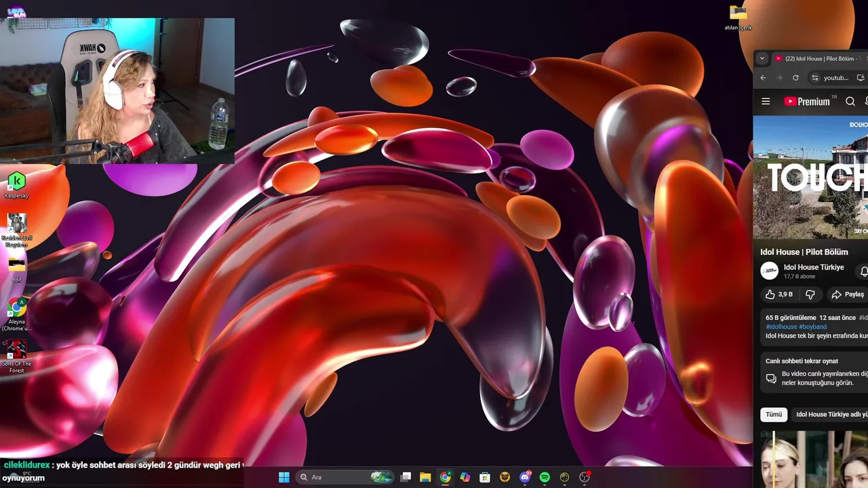Expand the video description text

coord(816,335)
